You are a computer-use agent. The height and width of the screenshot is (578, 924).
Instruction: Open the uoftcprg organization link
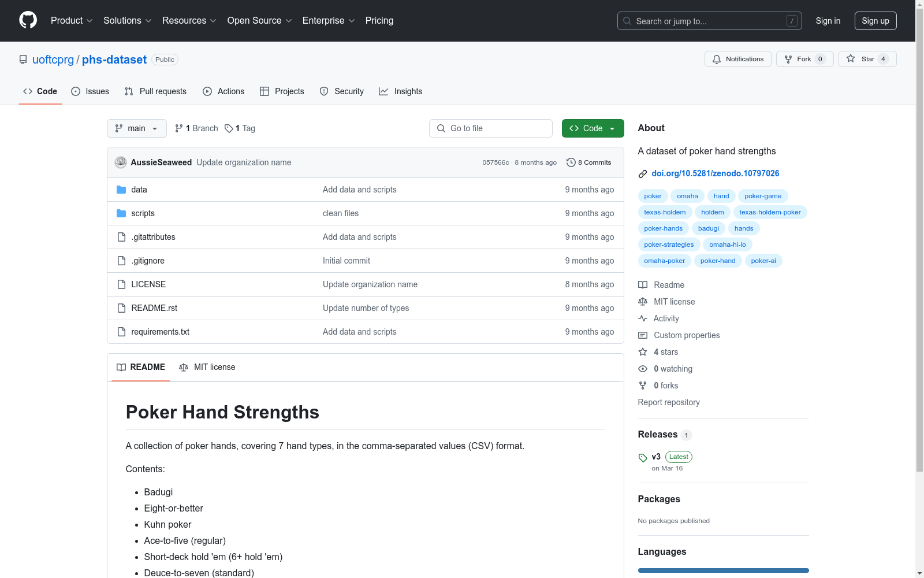tap(53, 60)
